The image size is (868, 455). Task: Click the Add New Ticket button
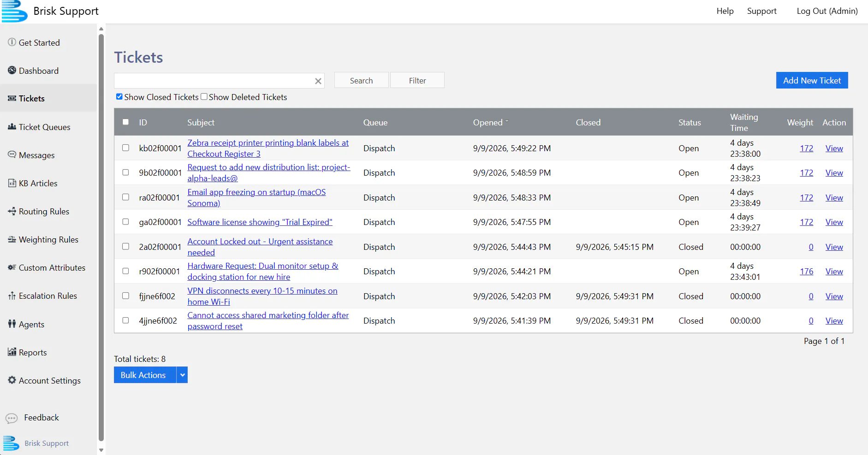pos(812,81)
